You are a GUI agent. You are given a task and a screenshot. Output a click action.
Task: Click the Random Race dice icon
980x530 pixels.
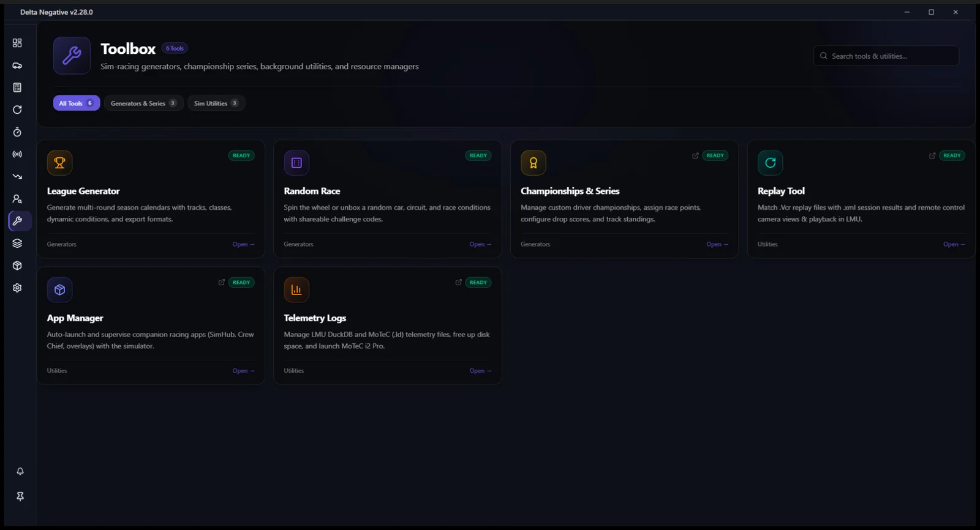[x=296, y=163]
